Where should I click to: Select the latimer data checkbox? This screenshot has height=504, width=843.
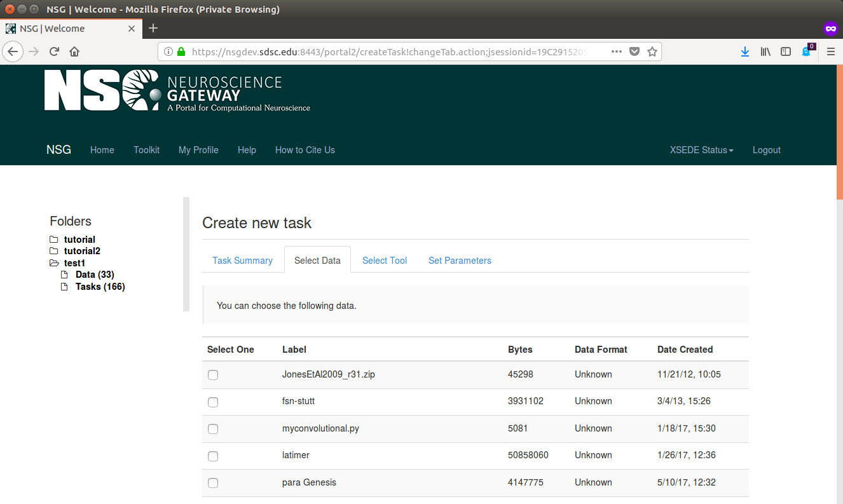213,456
